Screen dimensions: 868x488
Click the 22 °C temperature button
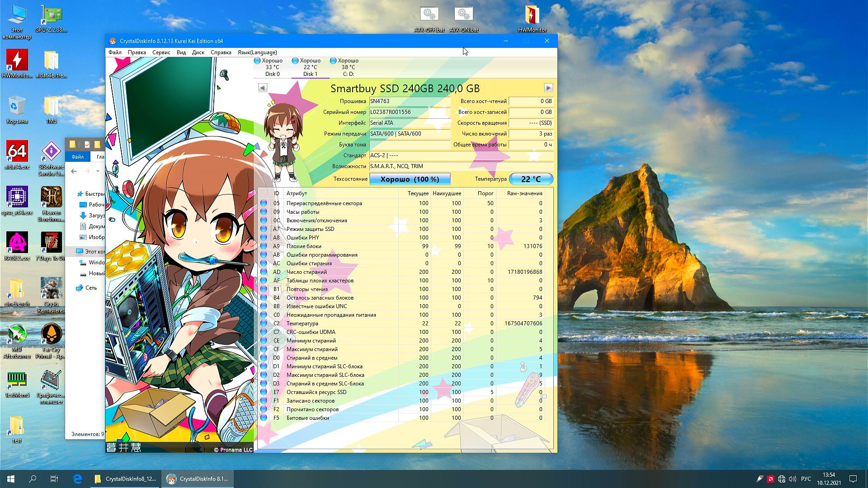(531, 179)
